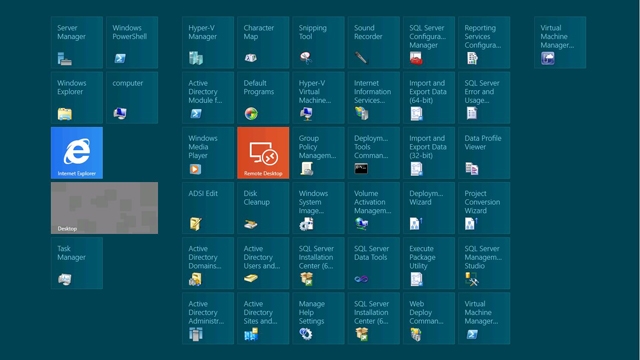
Task: Open Execute Package Utility tile
Action: point(429,263)
